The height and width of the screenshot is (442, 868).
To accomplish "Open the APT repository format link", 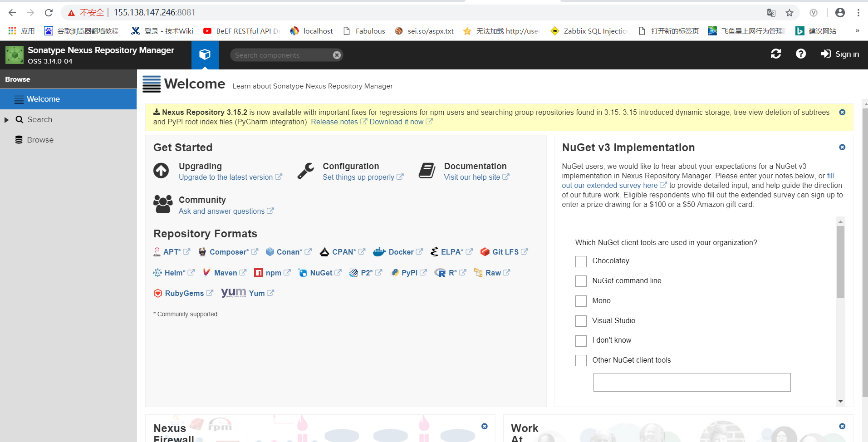I will click(x=177, y=252).
